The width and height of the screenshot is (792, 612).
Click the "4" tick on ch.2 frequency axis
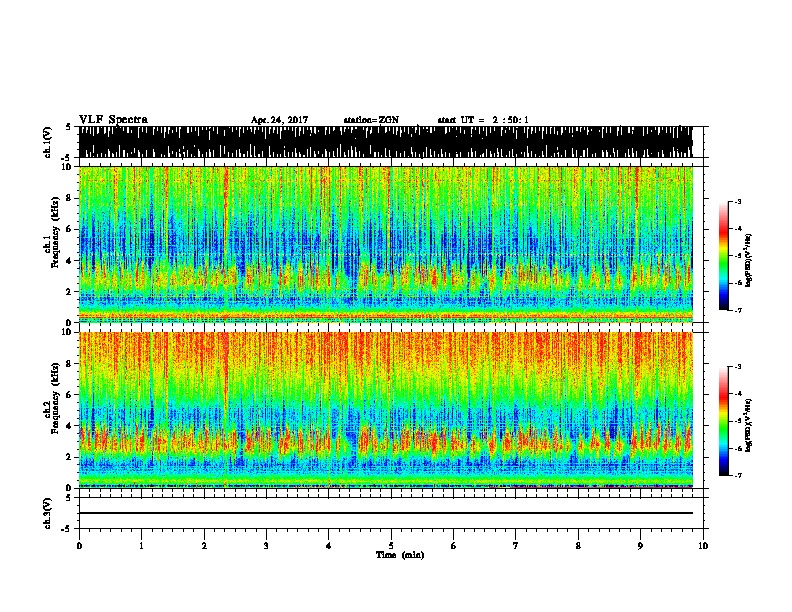[x=71, y=426]
